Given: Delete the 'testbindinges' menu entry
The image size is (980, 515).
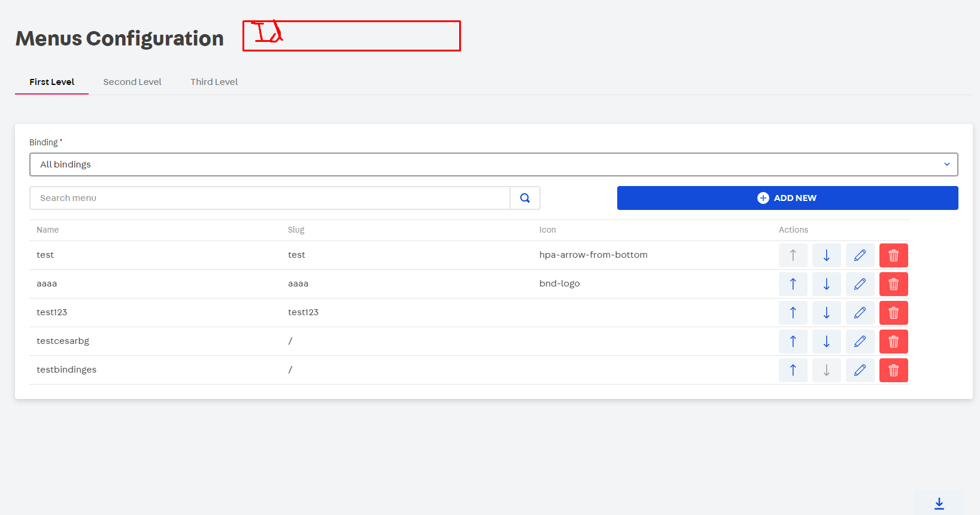Looking at the screenshot, I should tap(894, 370).
